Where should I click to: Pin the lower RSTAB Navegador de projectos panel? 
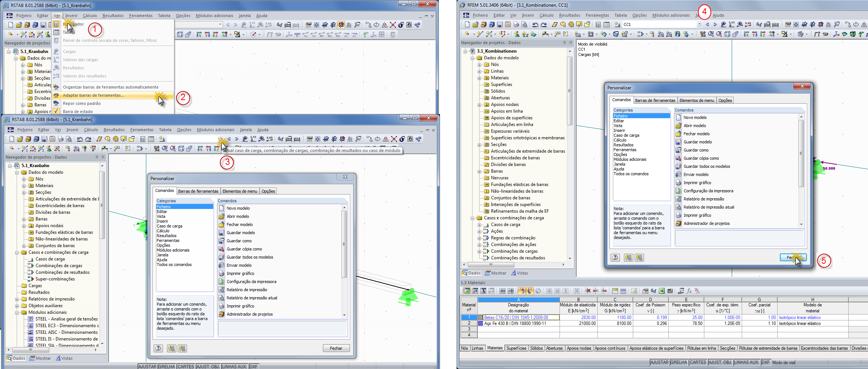(x=97, y=157)
